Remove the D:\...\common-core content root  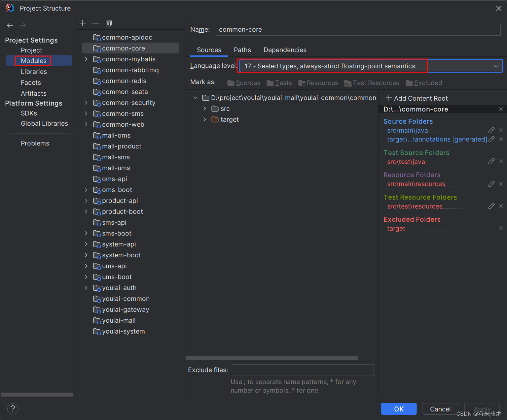point(501,109)
